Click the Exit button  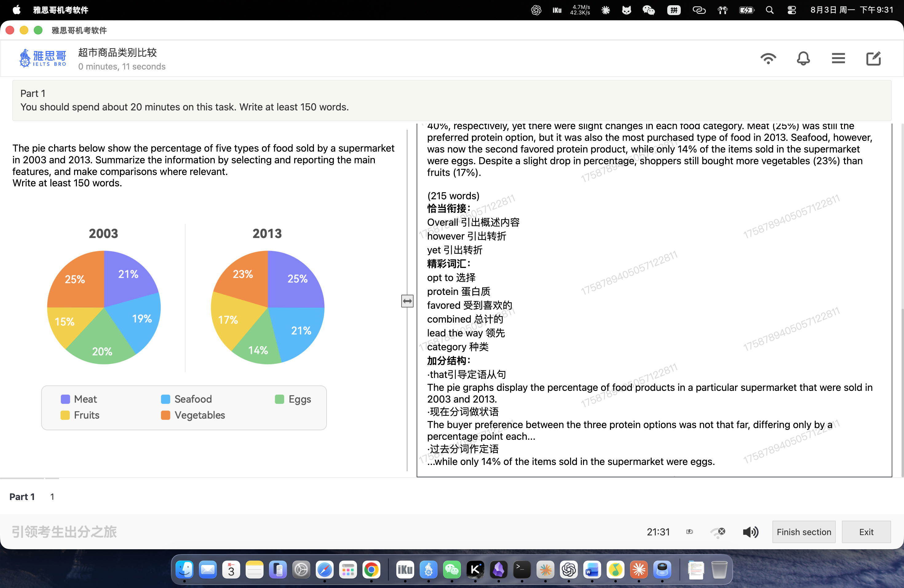coord(866,532)
